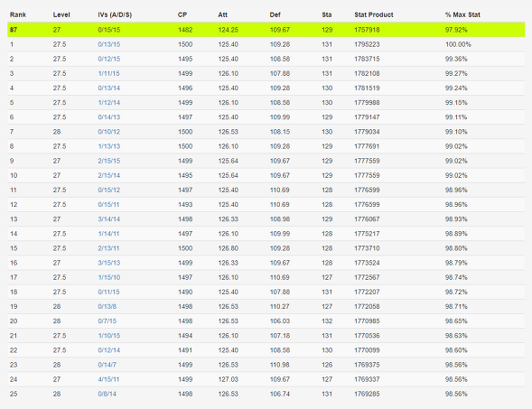
Task: Select attack value 126.80
Action: [229, 248]
